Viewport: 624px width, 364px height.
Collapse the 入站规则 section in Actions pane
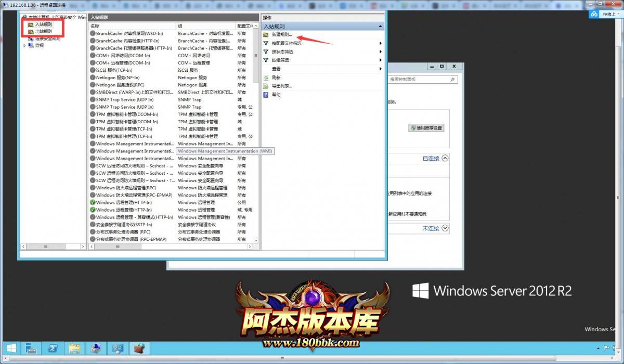(x=381, y=26)
